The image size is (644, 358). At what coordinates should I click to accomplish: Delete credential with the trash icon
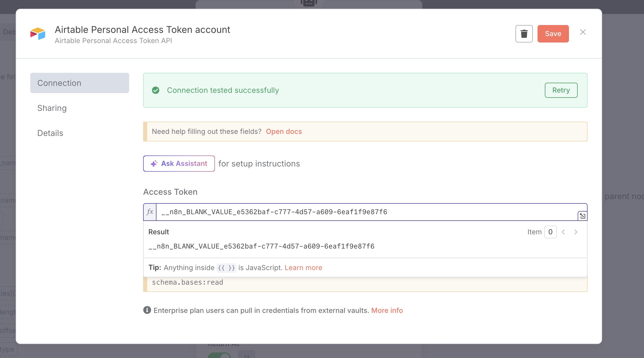point(524,34)
